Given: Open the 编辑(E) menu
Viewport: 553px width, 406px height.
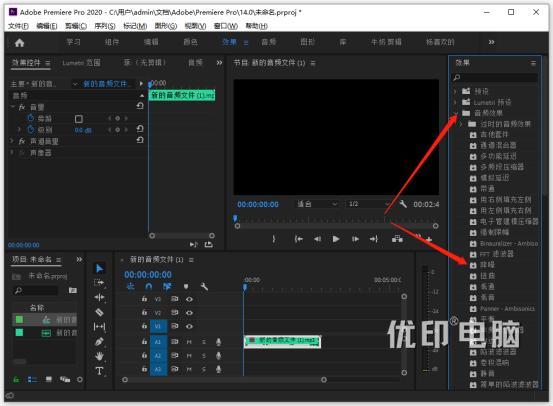Looking at the screenshot, I should (x=47, y=26).
